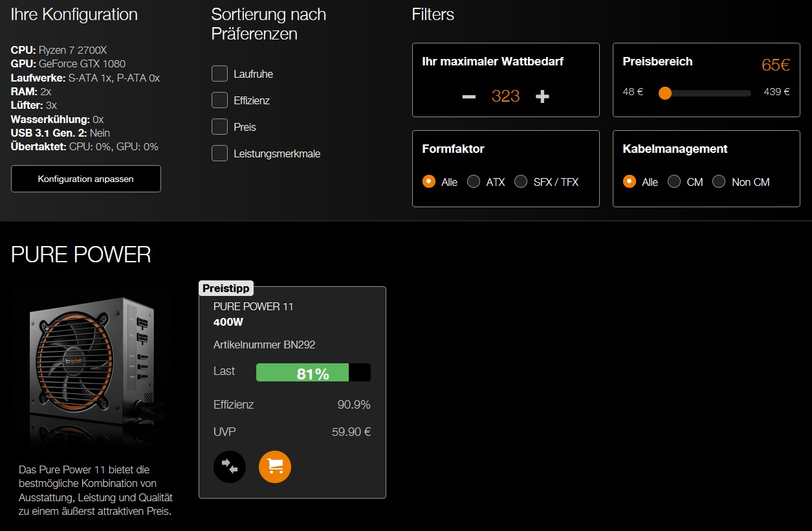
Task: Select Alle under Kabelmanagement
Action: point(630,181)
